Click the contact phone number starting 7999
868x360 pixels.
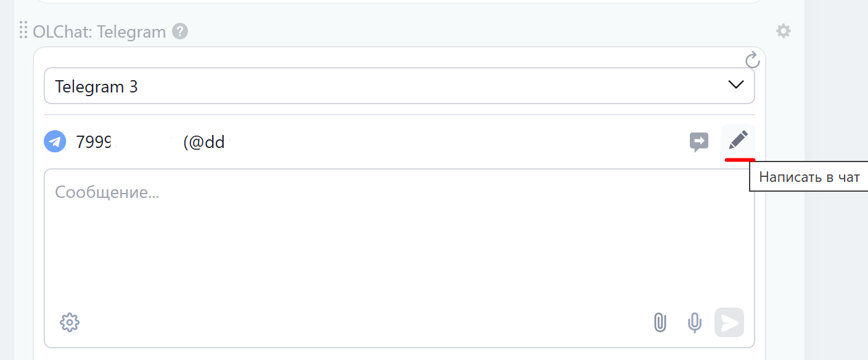[92, 142]
